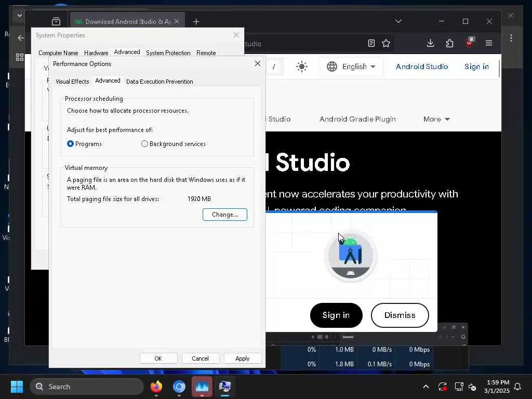Open the list all tabs chevron

point(398,21)
